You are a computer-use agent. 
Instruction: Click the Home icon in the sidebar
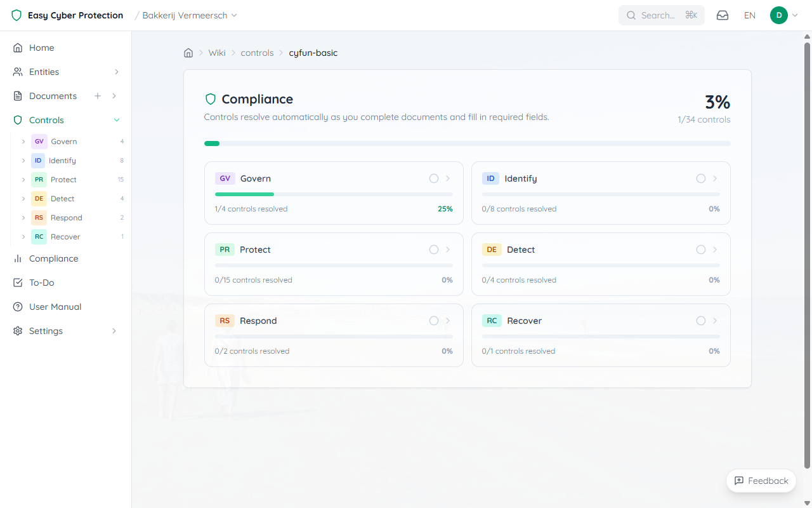pos(18,47)
